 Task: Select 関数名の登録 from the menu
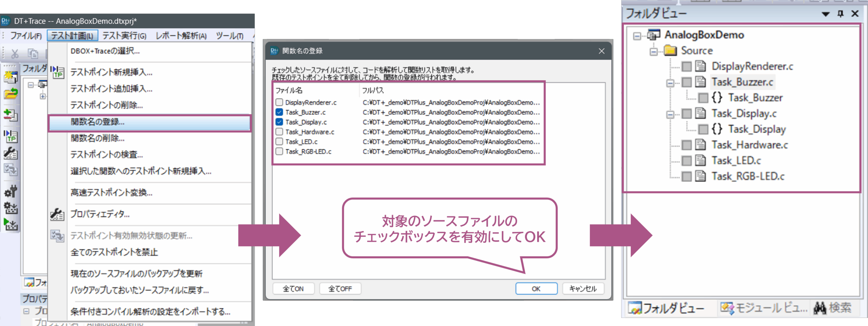click(149, 122)
